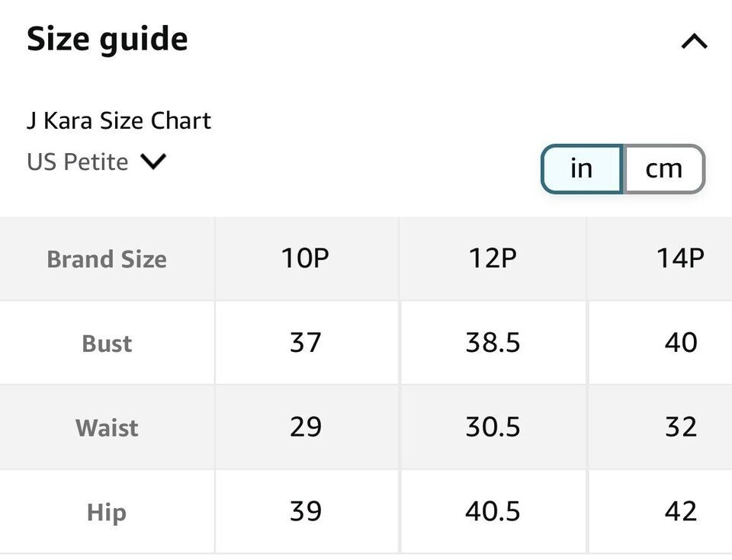Click the 14P bust value 40
This screenshot has width=732, height=560.
[680, 343]
